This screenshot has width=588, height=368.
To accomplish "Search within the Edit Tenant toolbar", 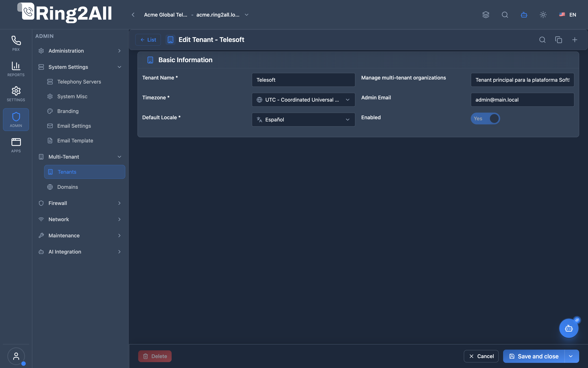I will pos(542,40).
